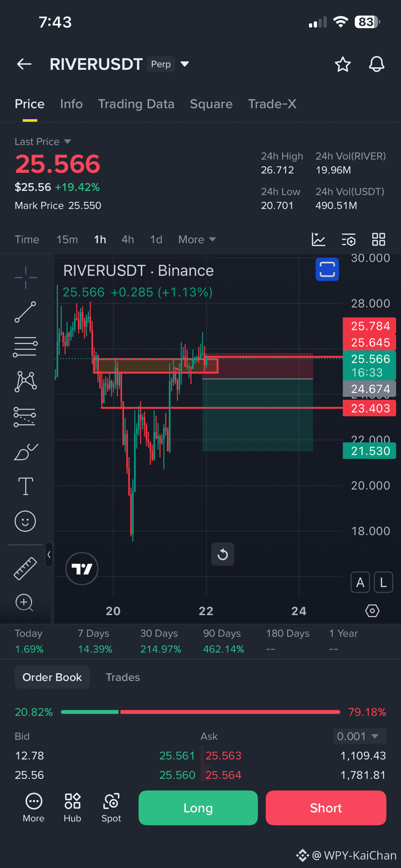This screenshot has width=401, height=868.
Task: Select the brush drawing tool
Action: point(26,451)
